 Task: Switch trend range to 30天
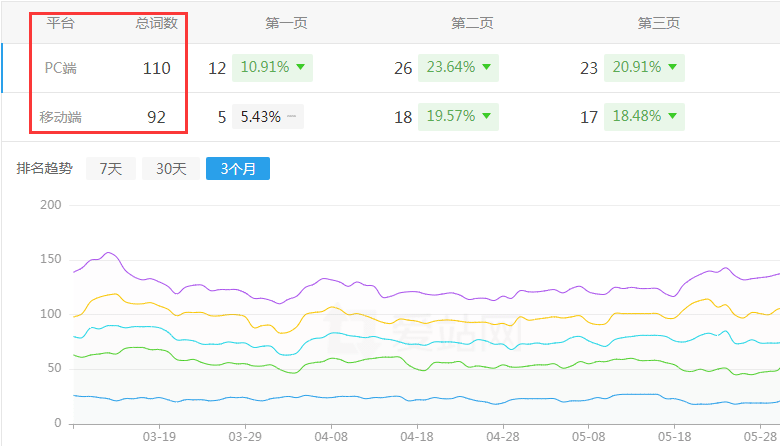(170, 169)
